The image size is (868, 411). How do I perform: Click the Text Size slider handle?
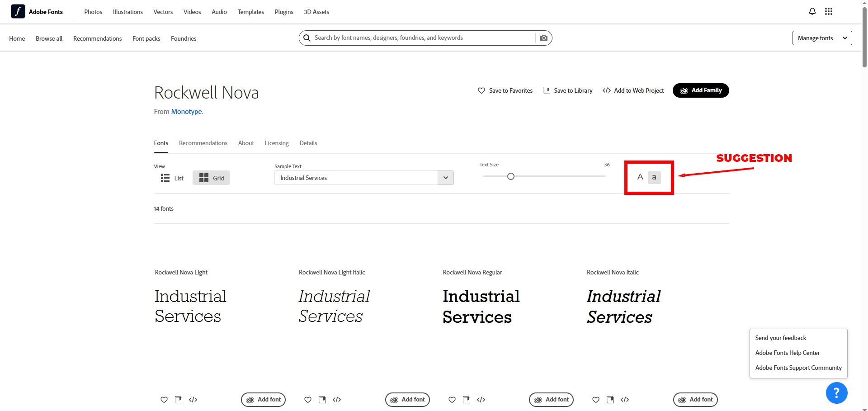[x=511, y=176]
